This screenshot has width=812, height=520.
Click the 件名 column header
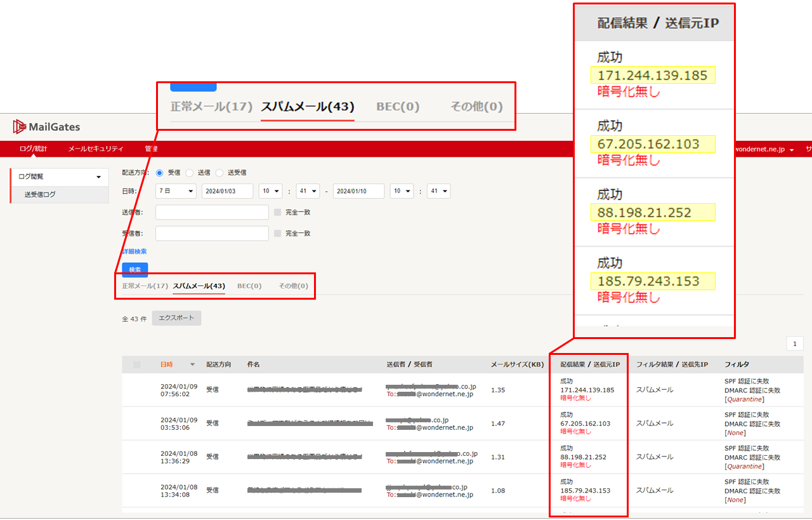pyautogui.click(x=253, y=364)
